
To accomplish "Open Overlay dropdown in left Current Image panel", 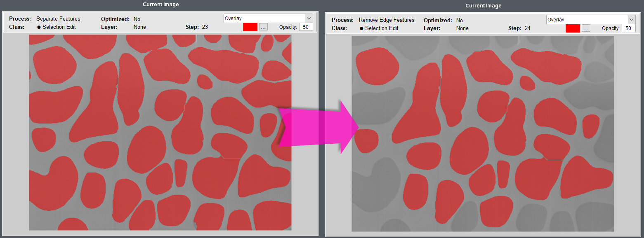I will [x=268, y=19].
